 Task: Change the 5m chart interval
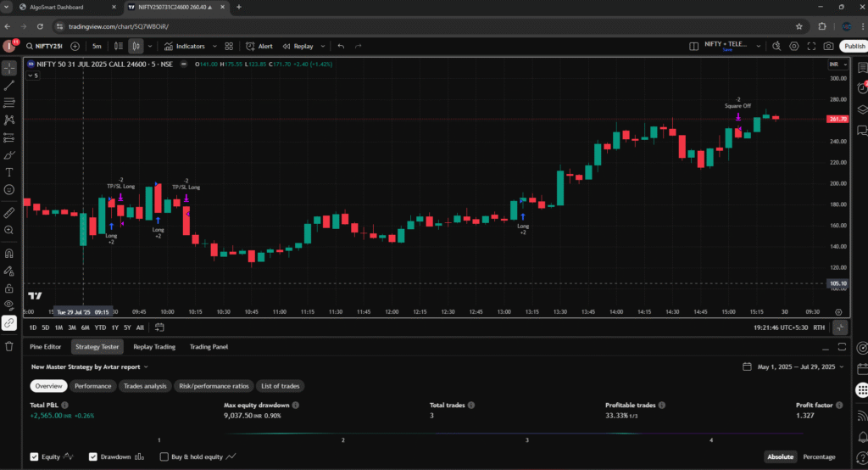pos(97,46)
